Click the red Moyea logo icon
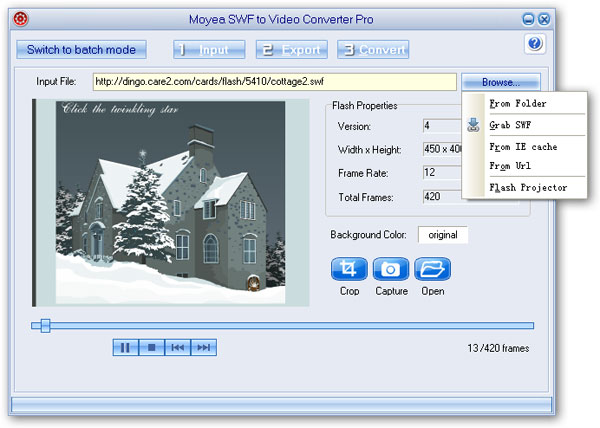Image resolution: width=600 pixels, height=428 pixels. (x=21, y=19)
